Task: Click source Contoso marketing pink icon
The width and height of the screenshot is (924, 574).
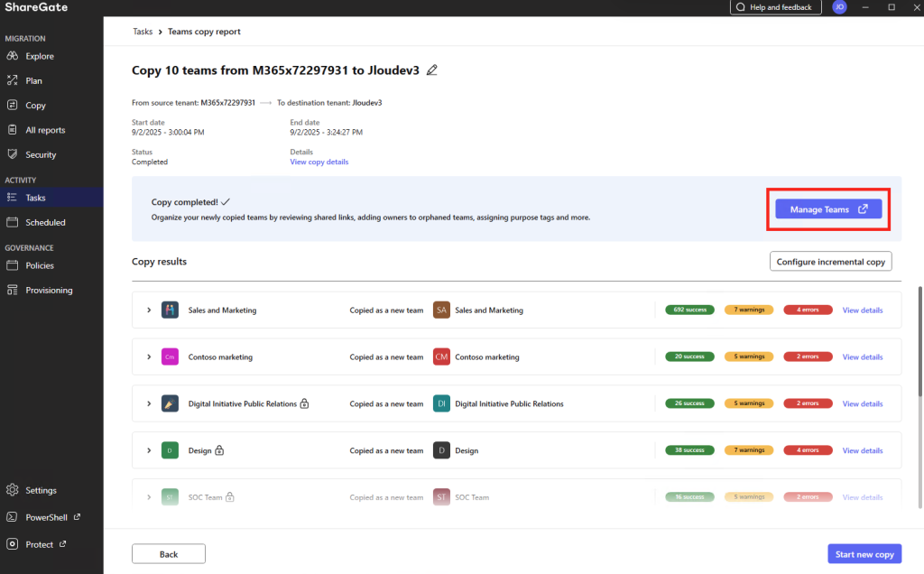Action: (170, 356)
